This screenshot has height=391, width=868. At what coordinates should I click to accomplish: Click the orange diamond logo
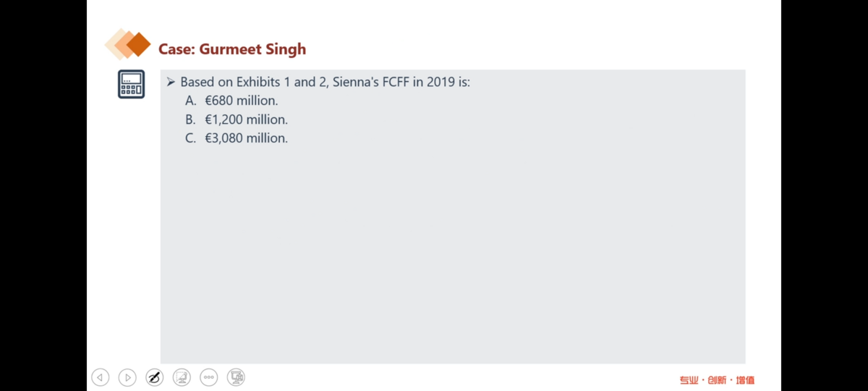tap(128, 45)
